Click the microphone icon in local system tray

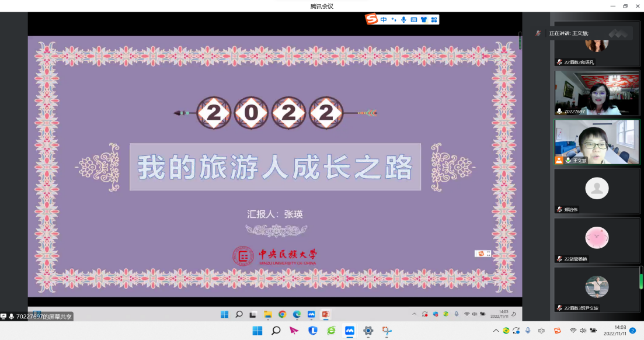tap(528, 331)
